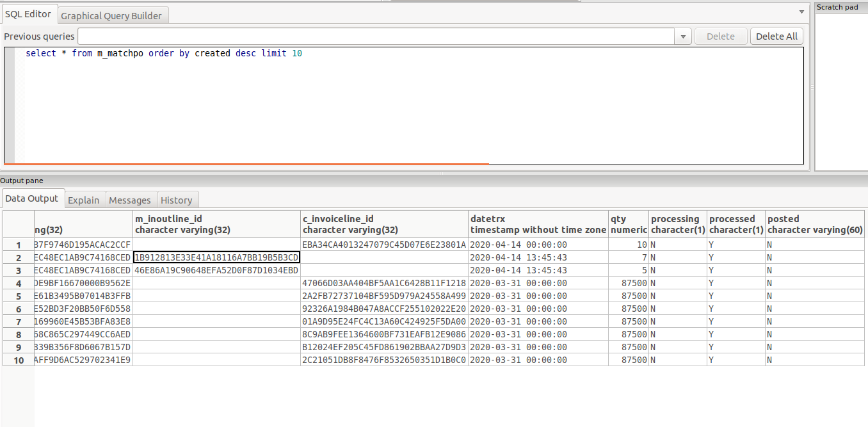Open the tab list arrow above Delete All
The width and height of the screenshot is (868, 427).
(x=801, y=12)
